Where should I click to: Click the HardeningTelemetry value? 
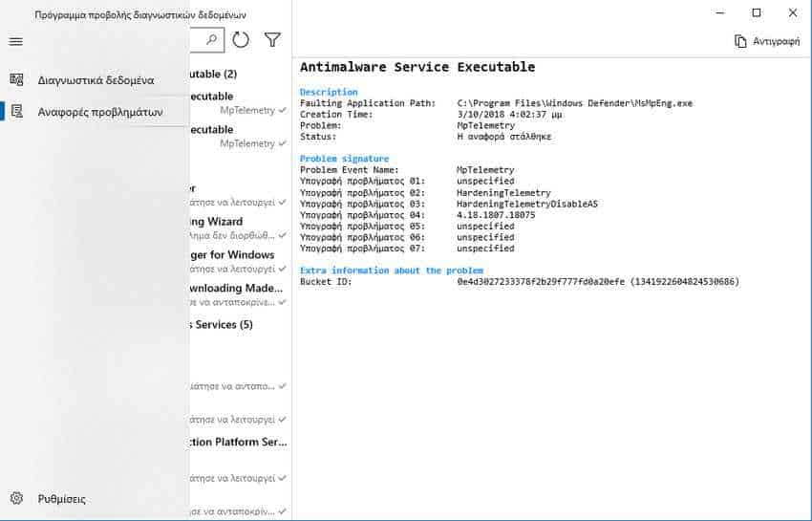pyautogui.click(x=503, y=192)
